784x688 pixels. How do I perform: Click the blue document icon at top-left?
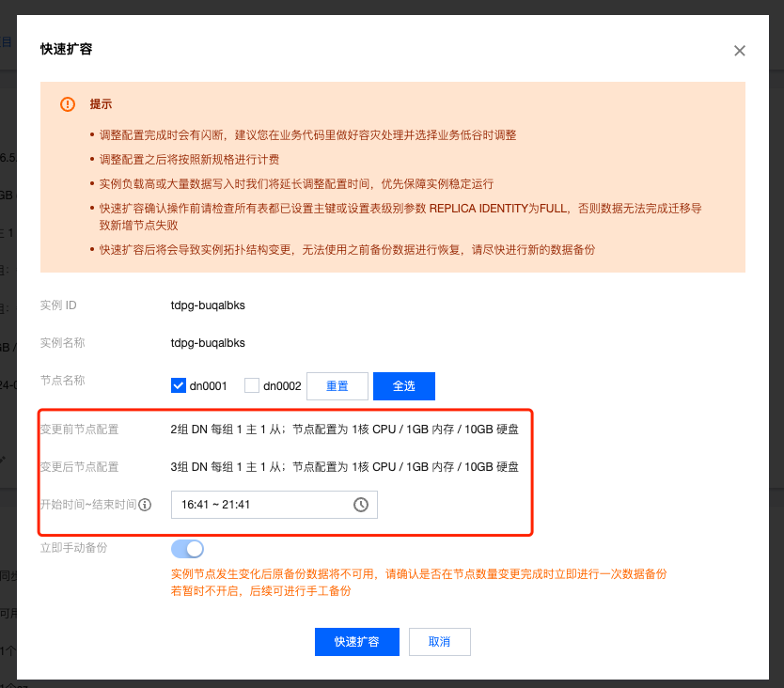tap(8, 41)
